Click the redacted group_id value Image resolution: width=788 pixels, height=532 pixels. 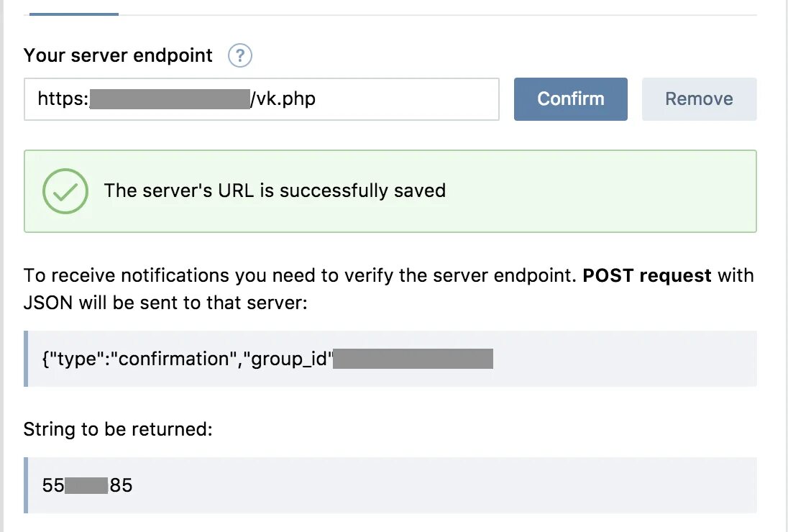point(413,359)
